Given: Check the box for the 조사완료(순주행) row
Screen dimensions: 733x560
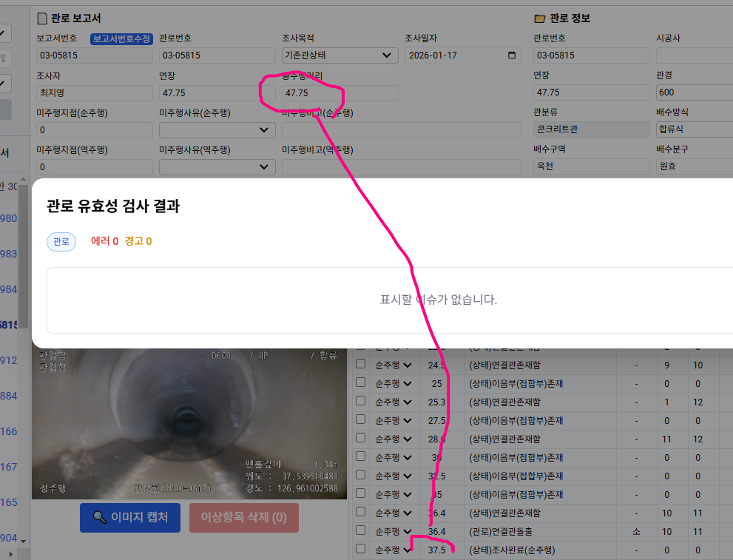Looking at the screenshot, I should click(361, 550).
